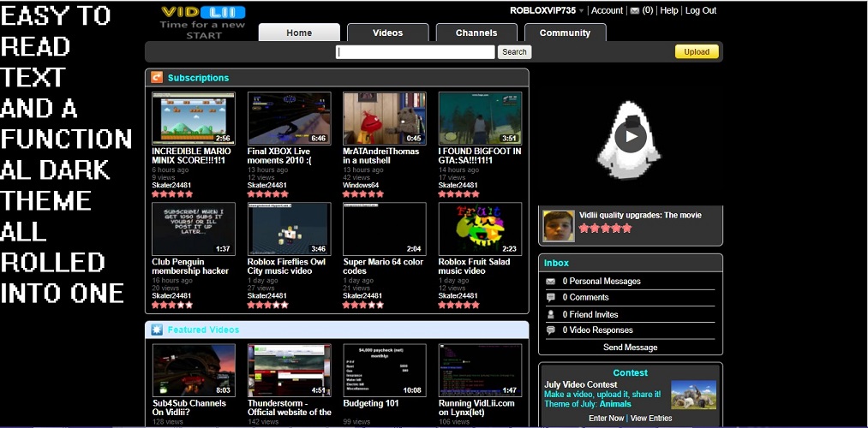Click Skater24481 under the Mario Minix video
The image size is (868, 428).
171,185
